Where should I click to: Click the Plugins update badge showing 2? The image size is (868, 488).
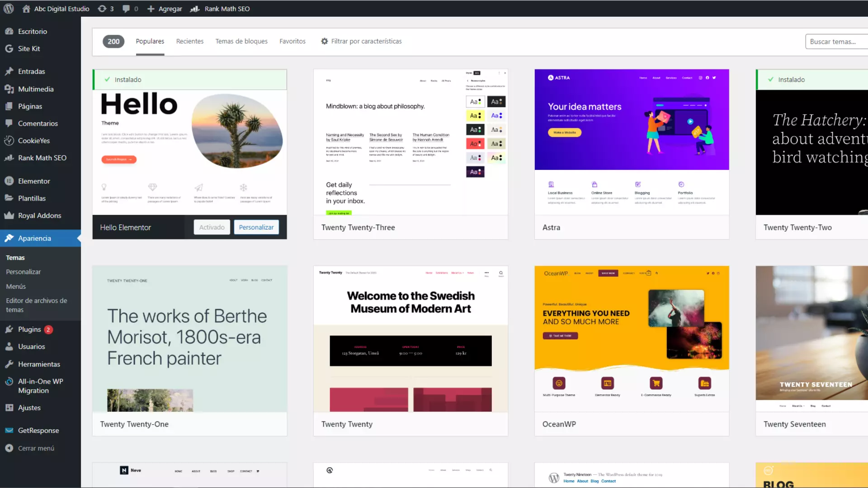[x=48, y=329]
